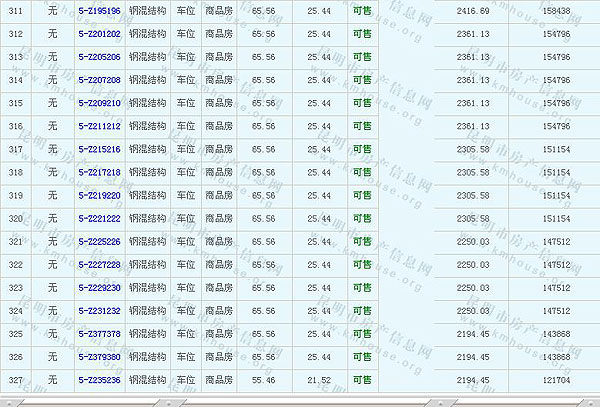View details for 5-Z217218

coord(99,172)
